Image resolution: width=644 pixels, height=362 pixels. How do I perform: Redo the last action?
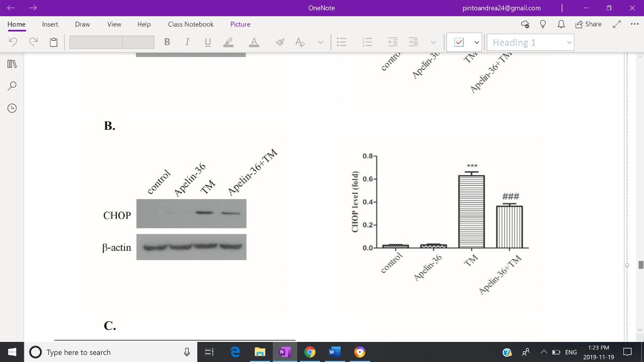coord(33,42)
